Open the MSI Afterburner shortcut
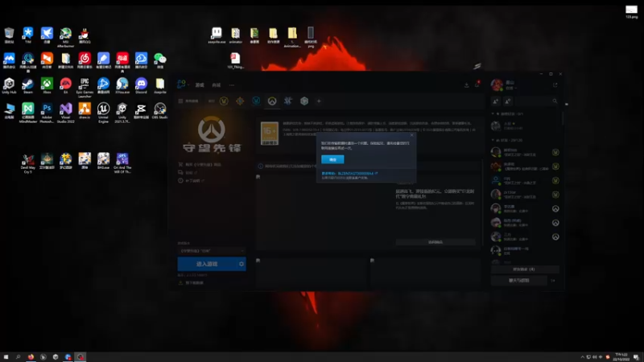 coord(66,37)
